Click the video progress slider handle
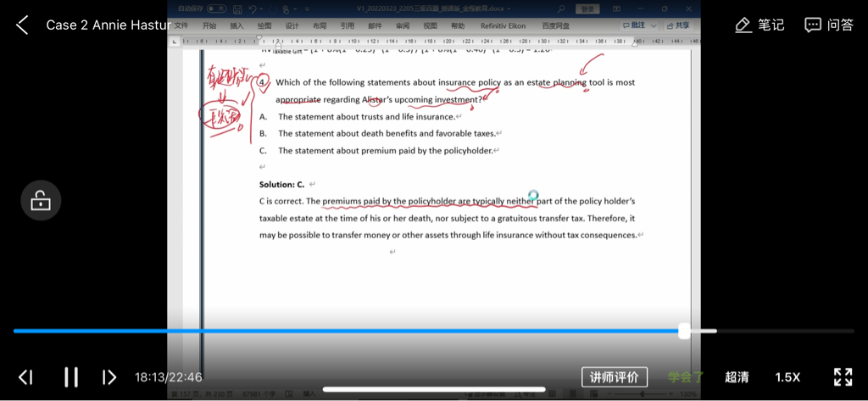 coord(684,331)
